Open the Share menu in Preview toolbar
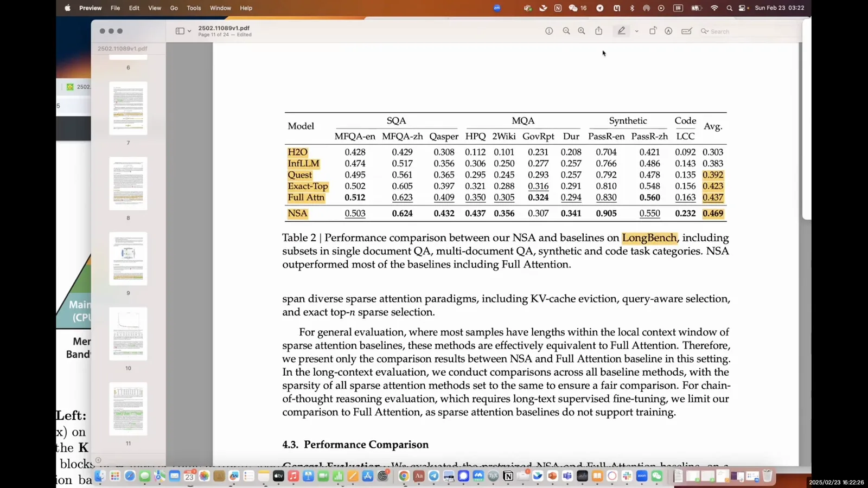Image resolution: width=868 pixels, height=488 pixels. point(599,31)
